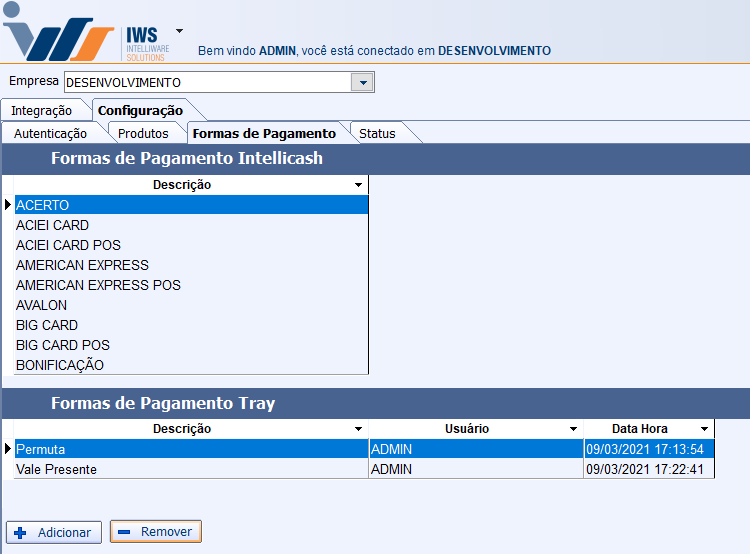Viewport: 752px width, 554px height.
Task: Click ADMIN cell in the Vale Presente row
Action: click(x=476, y=469)
